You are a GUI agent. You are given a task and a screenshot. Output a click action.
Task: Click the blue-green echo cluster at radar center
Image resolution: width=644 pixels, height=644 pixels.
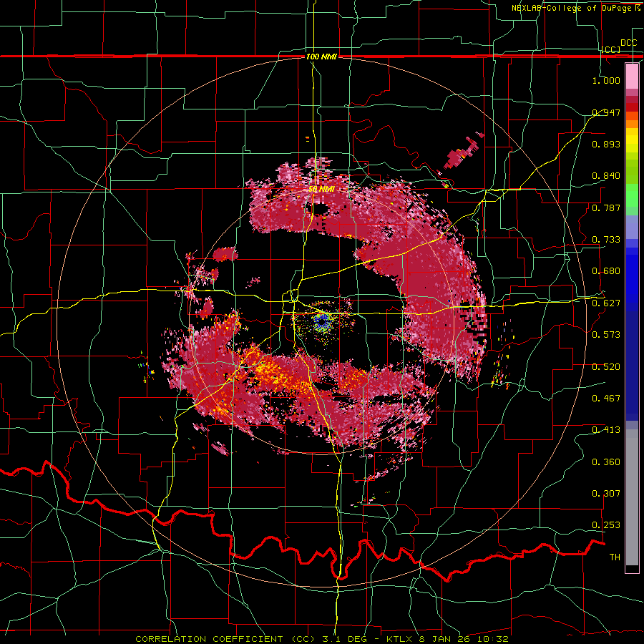pyautogui.click(x=323, y=323)
